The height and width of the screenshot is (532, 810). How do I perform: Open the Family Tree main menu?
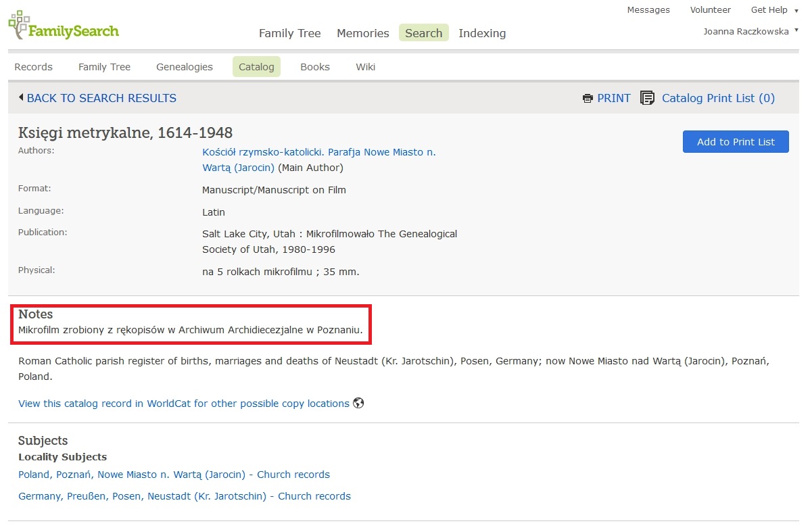click(x=289, y=33)
